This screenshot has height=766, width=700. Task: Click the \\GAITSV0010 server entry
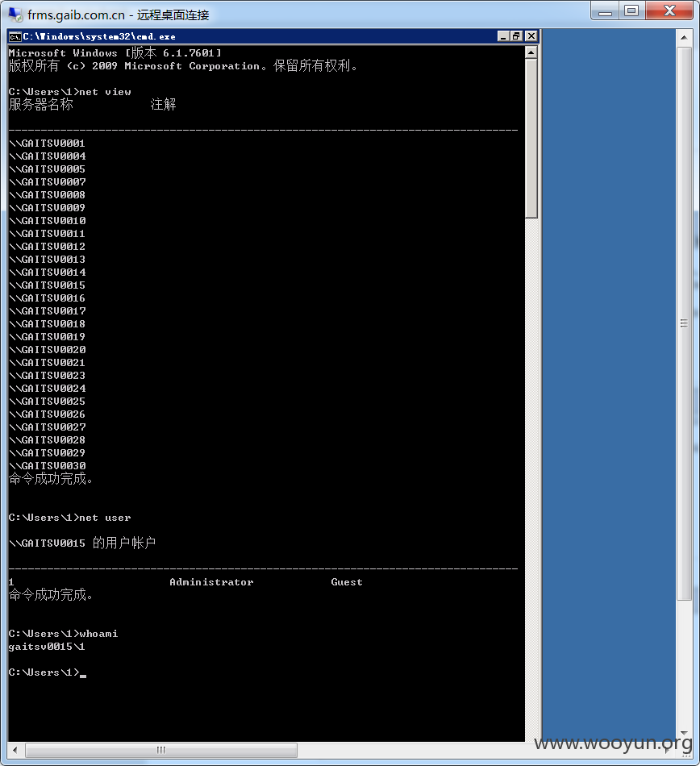[47, 221]
